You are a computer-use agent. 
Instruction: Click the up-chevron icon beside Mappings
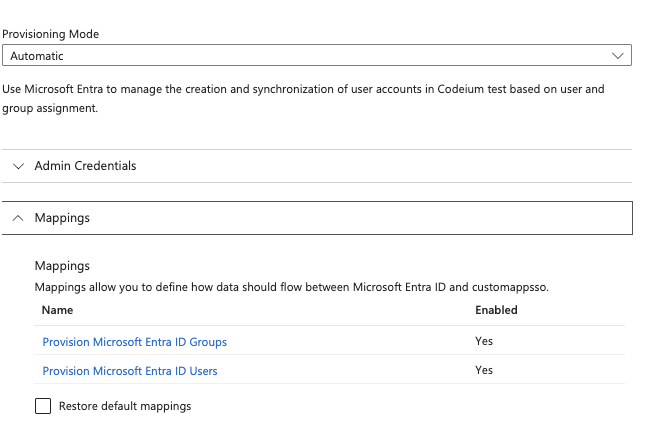coord(18,217)
